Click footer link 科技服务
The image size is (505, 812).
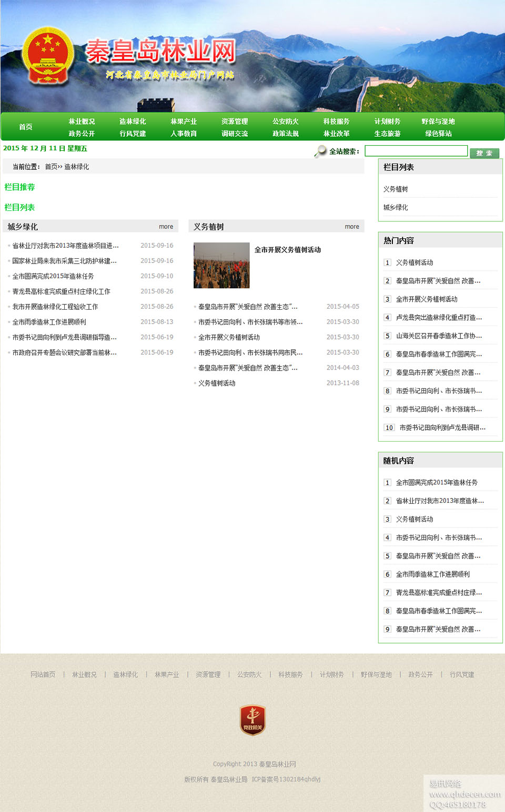tap(290, 675)
